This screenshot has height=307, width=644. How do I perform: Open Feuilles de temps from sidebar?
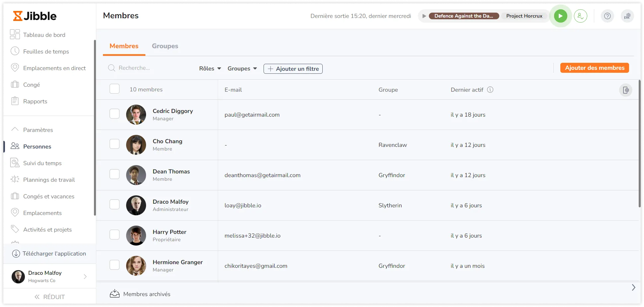tap(46, 51)
